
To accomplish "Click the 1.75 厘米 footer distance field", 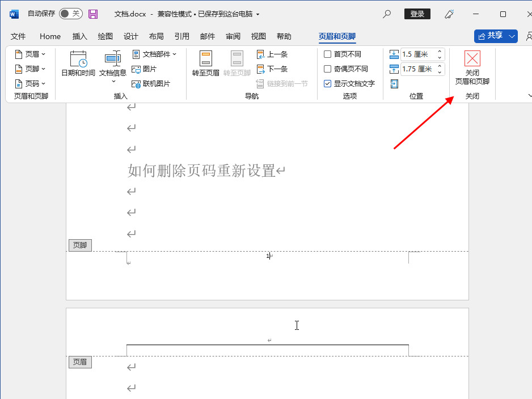I will pyautogui.click(x=417, y=69).
